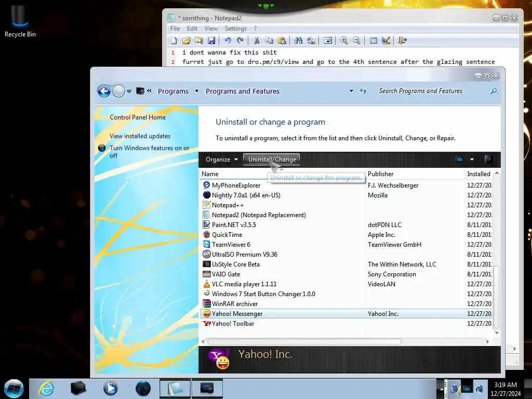The height and width of the screenshot is (399, 532).
Task: Open Notepad2 File menu
Action: [x=175, y=29]
